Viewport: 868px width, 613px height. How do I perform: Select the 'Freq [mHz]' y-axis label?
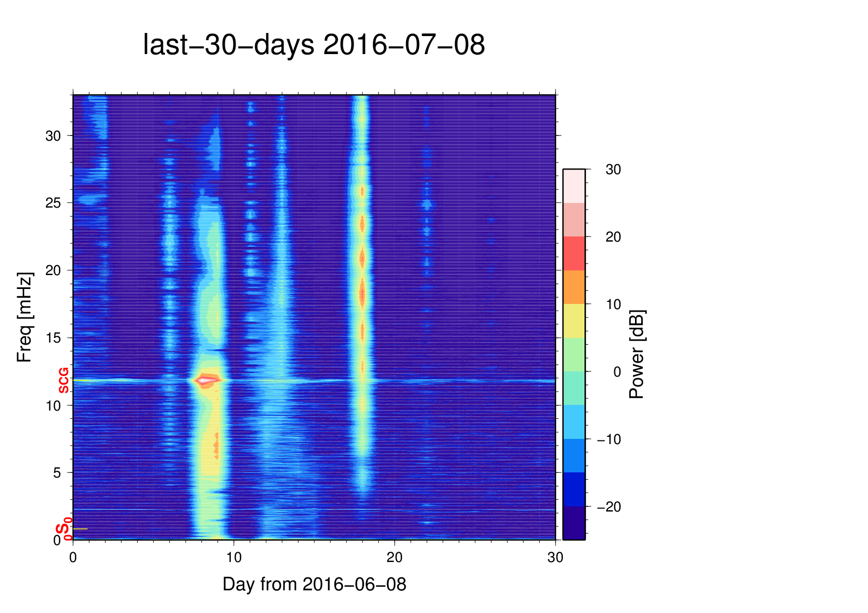24,317
